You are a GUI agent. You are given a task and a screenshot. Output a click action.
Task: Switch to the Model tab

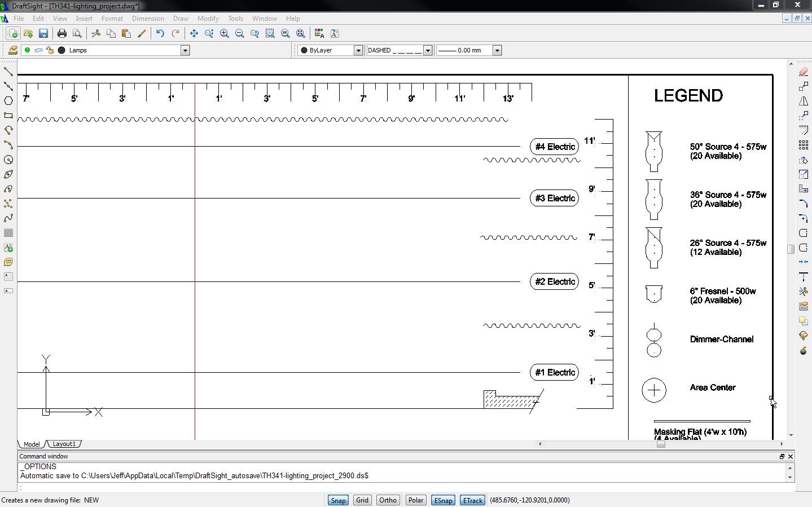(32, 444)
